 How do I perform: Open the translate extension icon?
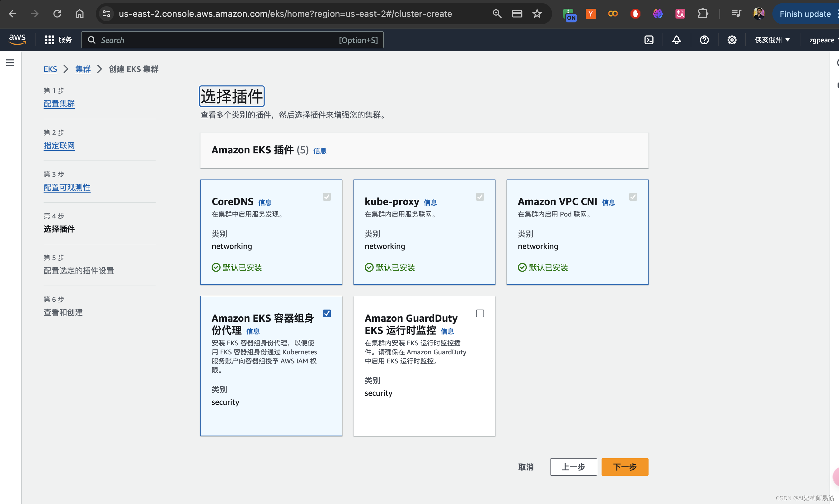680,14
